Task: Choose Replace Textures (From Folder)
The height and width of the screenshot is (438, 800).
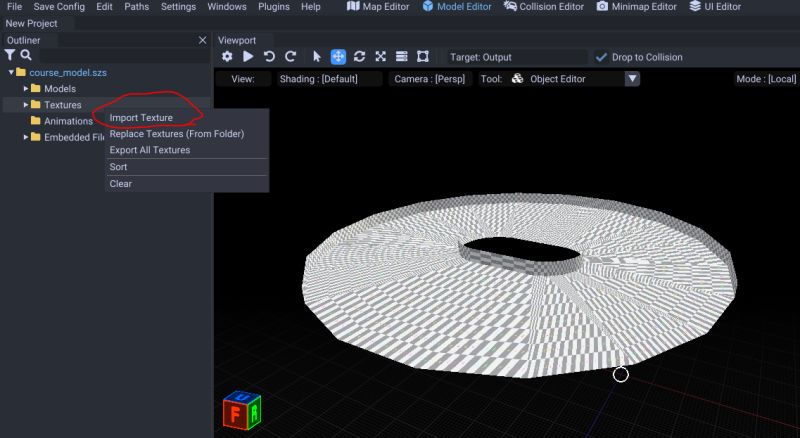Action: tap(177, 134)
